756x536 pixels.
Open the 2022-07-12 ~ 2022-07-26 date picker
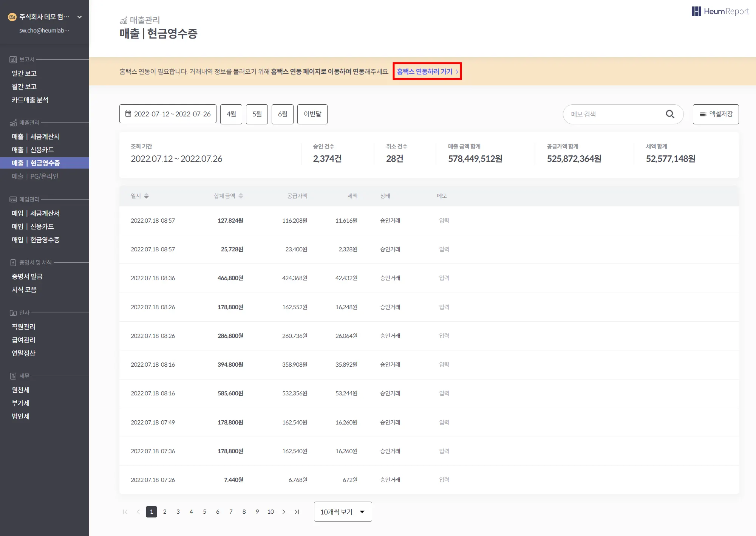pos(168,114)
